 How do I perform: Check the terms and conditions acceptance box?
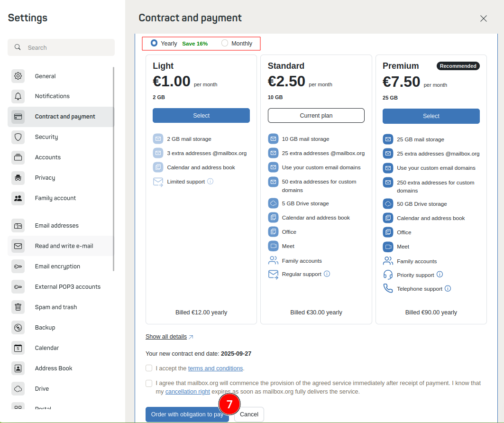149,368
